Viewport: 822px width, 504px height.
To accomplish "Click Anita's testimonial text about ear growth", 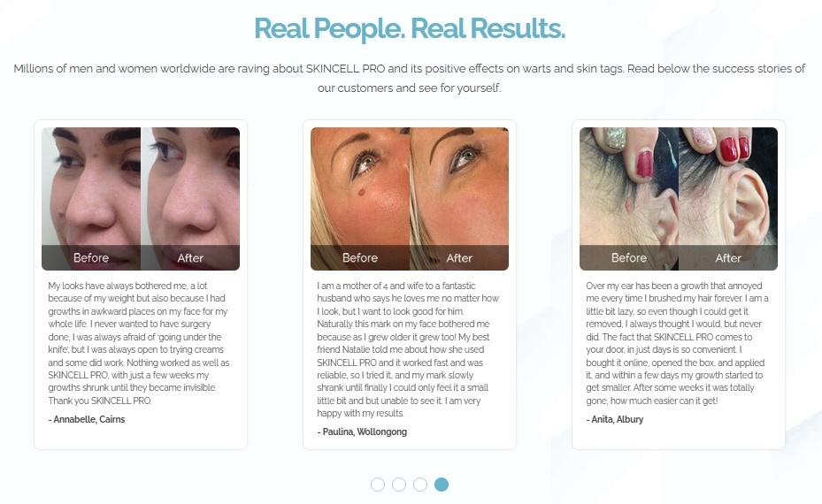I will pos(677,343).
